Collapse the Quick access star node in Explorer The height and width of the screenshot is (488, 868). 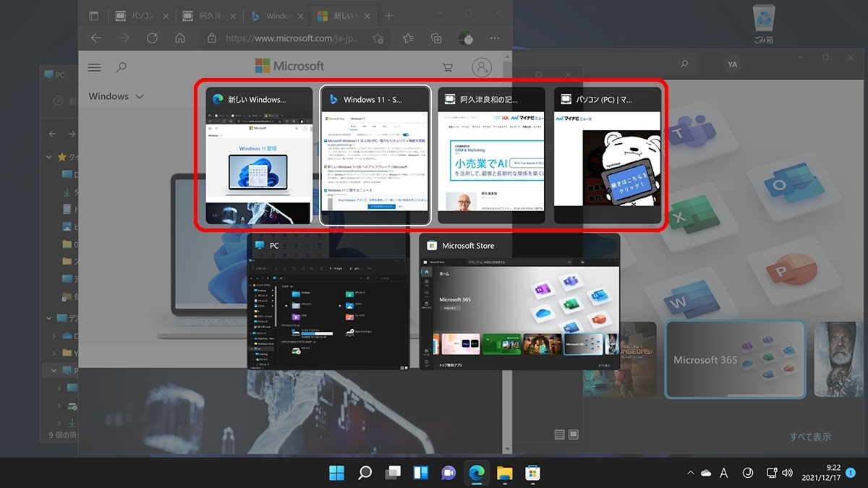pyautogui.click(x=49, y=157)
